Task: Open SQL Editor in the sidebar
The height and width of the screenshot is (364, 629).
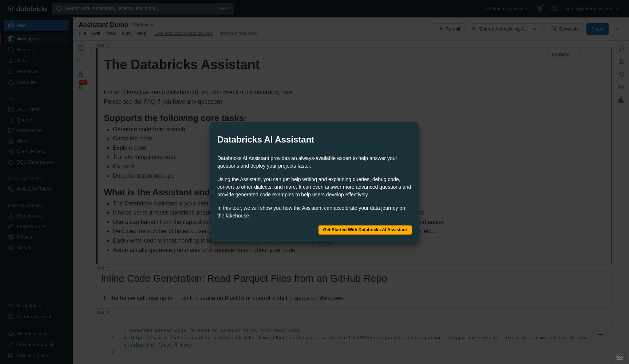Action: click(x=28, y=109)
